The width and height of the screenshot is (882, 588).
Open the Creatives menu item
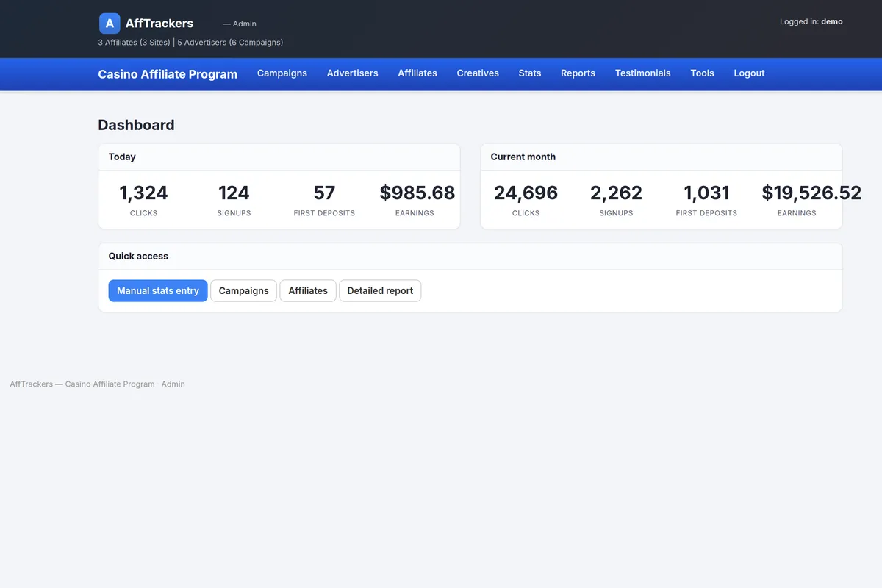478,73
